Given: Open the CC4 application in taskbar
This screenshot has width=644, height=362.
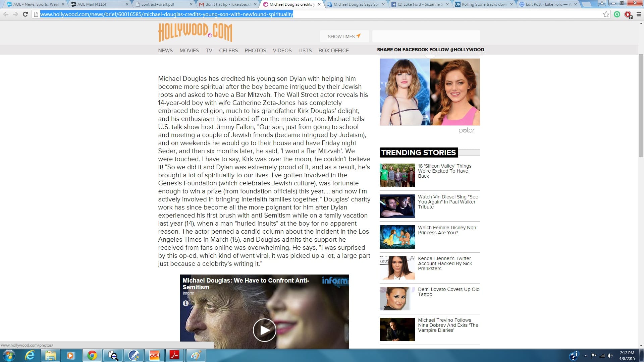Looking at the screenshot, I should [154, 355].
